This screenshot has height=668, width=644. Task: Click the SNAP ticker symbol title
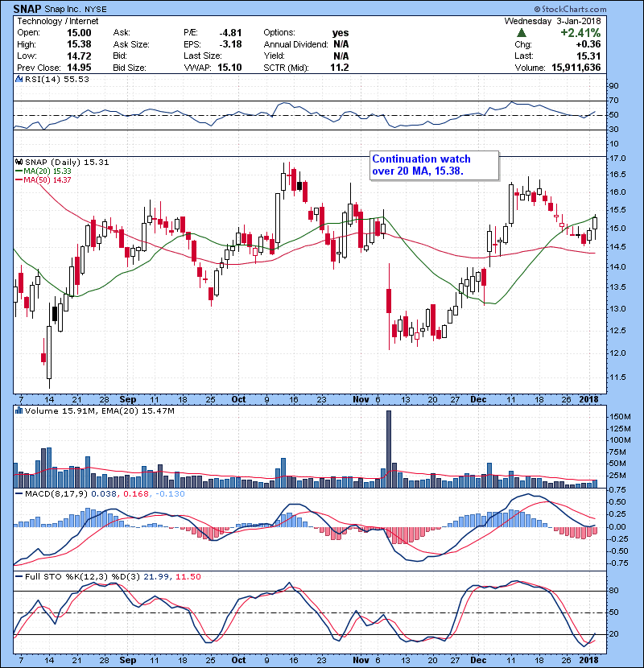pos(27,9)
